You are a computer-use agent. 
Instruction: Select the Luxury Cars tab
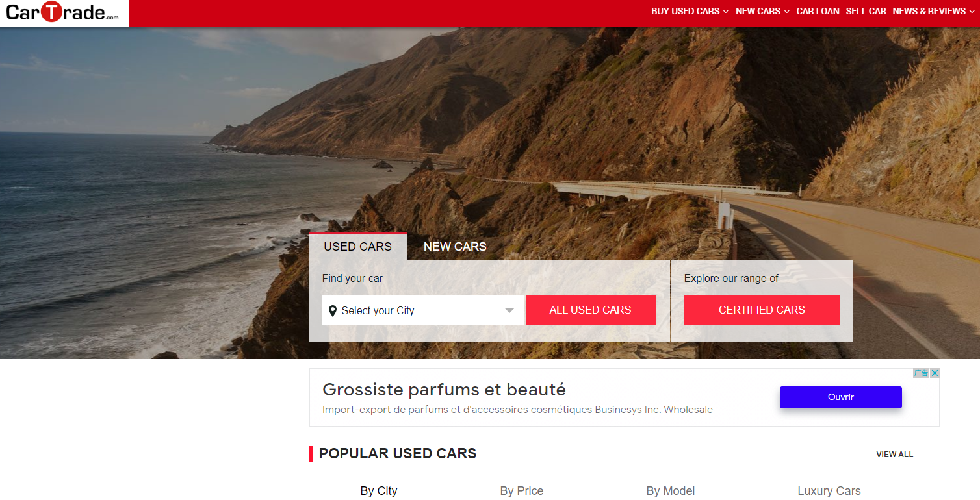click(x=829, y=491)
